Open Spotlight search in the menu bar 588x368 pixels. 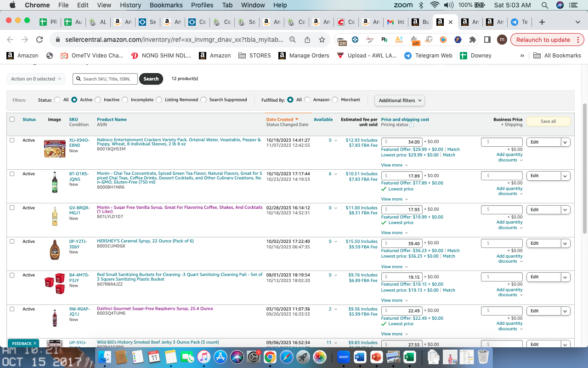(545, 5)
